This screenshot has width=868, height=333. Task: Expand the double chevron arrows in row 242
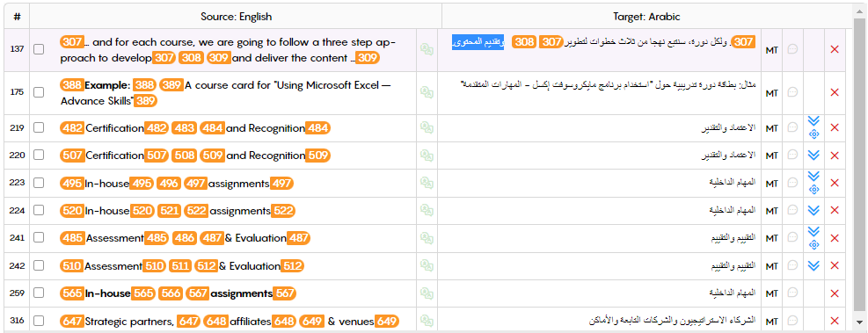tap(813, 266)
